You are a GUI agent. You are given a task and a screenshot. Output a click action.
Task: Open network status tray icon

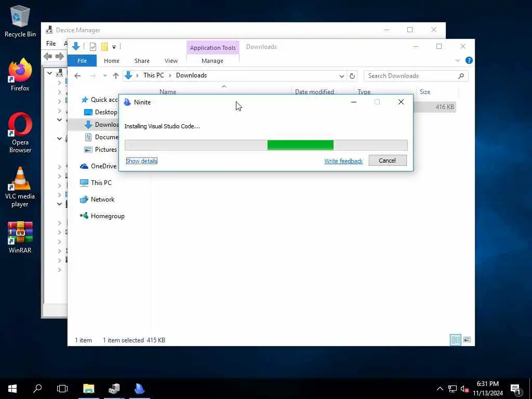pyautogui.click(x=453, y=389)
